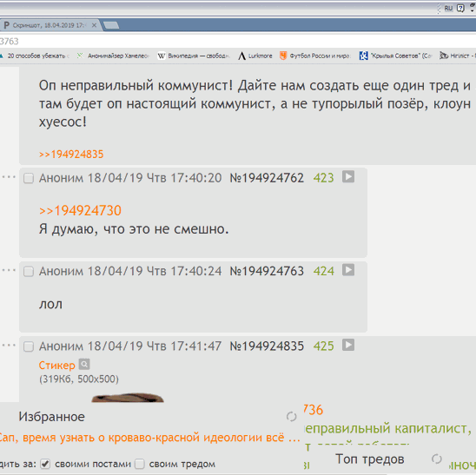Open Анонимайзер Хамелеон bookmark
This screenshot has height=475, width=476.
pos(113,56)
